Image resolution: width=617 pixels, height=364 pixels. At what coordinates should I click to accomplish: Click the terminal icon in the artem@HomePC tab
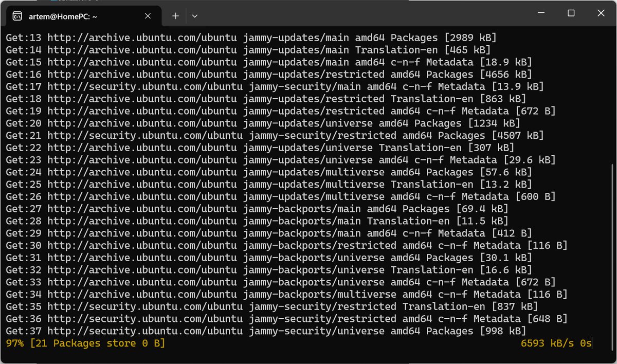(17, 16)
